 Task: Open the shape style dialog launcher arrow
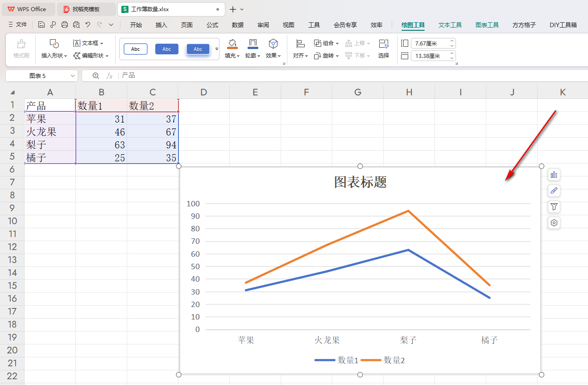[284, 64]
